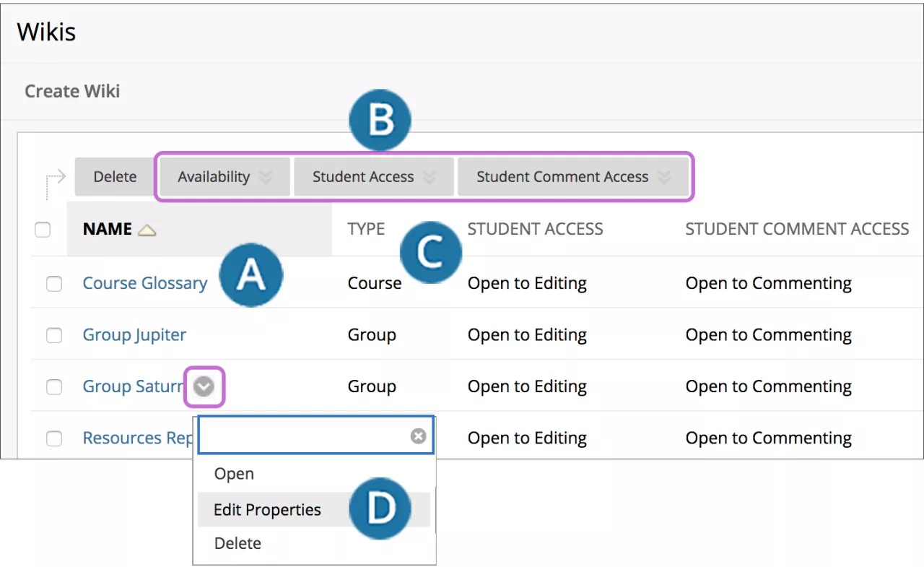Click the chevron icon beside Group Saturn

[205, 387]
